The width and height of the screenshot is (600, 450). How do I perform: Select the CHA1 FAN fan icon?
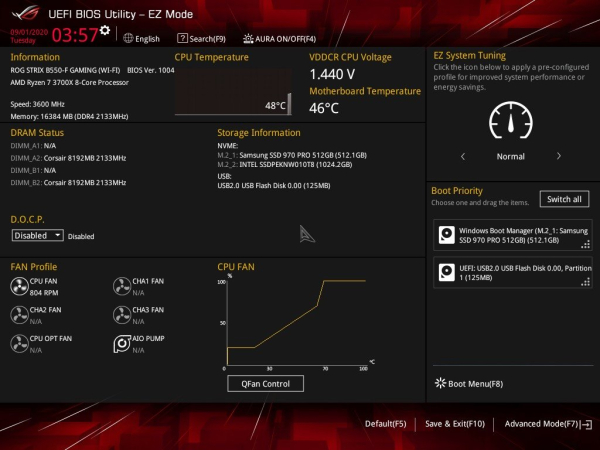point(122,286)
